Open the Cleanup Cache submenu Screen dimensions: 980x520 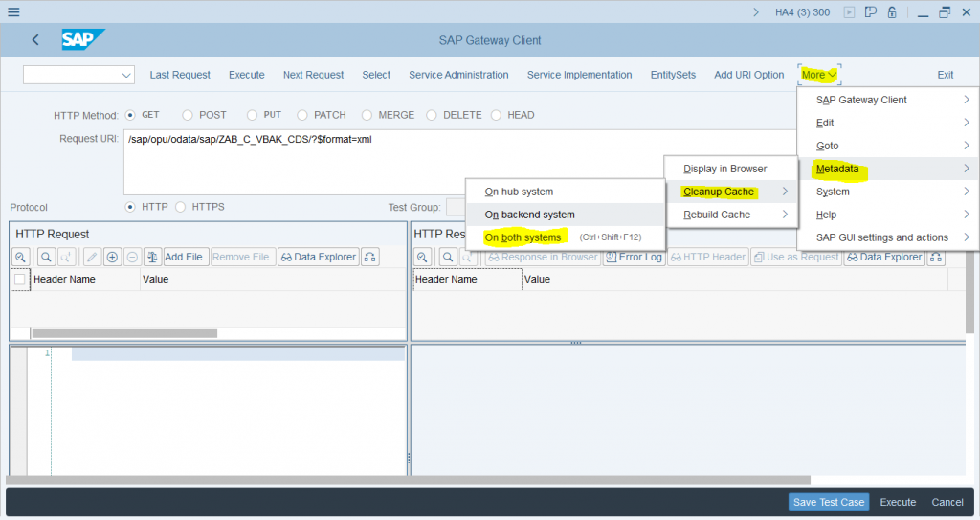[730, 192]
